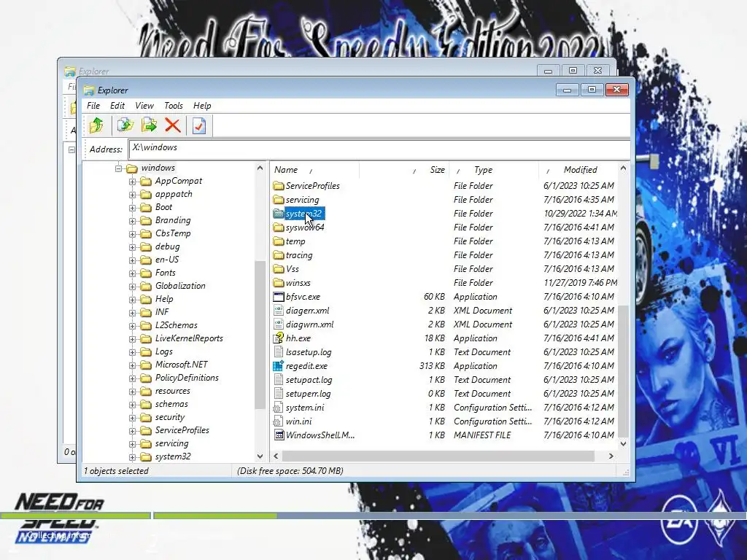This screenshot has height=560, width=747.
Task: Open the Help menu
Action: point(202,106)
